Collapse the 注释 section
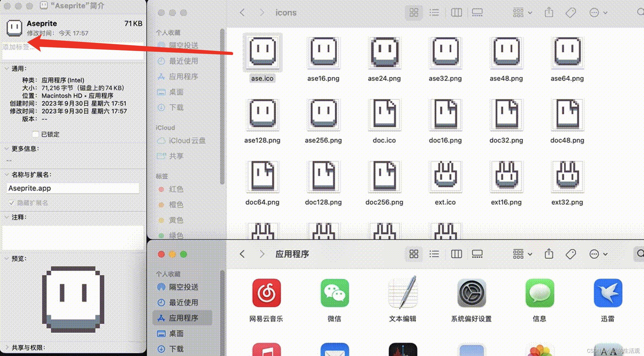644x356 pixels. tap(7, 217)
